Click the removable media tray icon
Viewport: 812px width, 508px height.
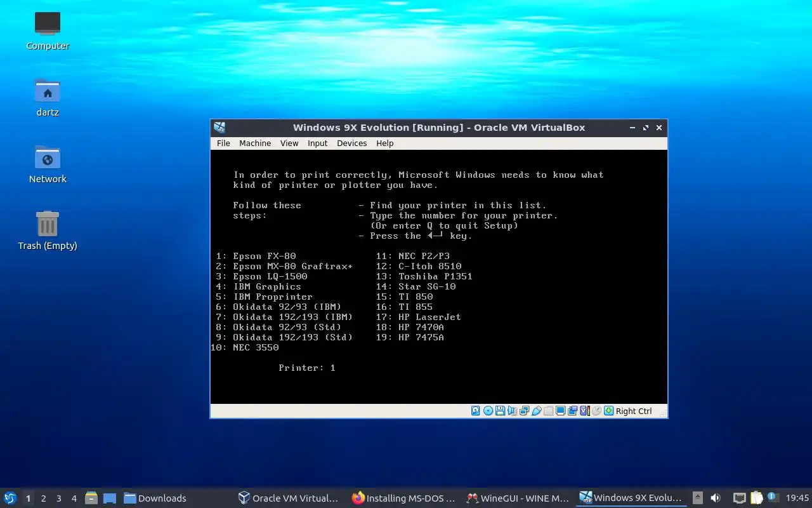[697, 498]
